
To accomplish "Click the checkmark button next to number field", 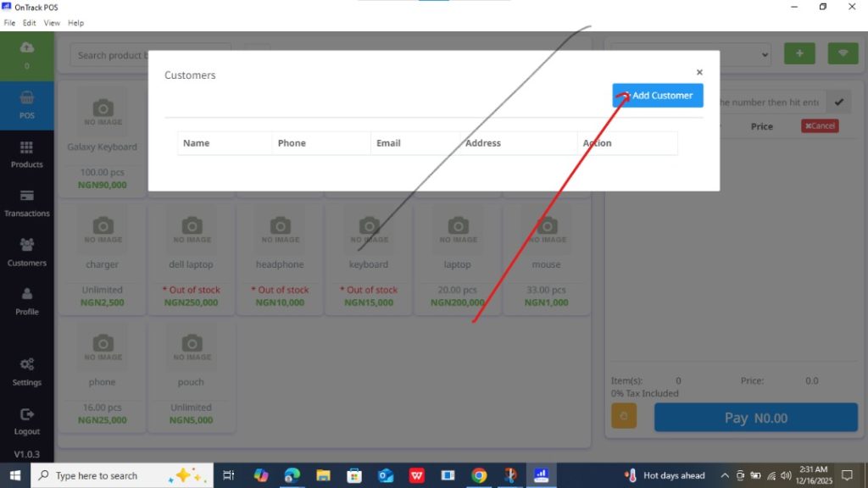I will (838, 103).
